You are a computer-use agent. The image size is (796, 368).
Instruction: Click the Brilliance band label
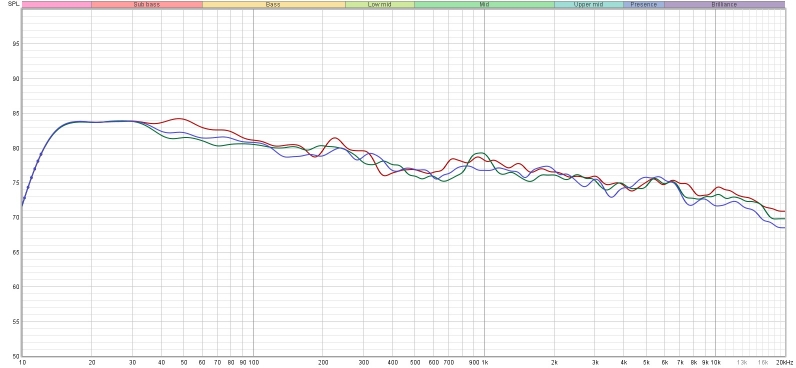click(x=724, y=5)
